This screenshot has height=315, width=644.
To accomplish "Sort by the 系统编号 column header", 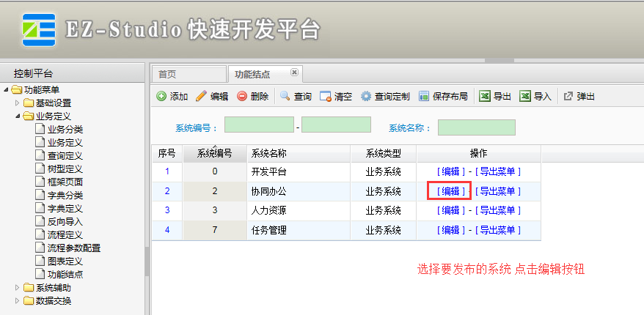I will (x=215, y=153).
